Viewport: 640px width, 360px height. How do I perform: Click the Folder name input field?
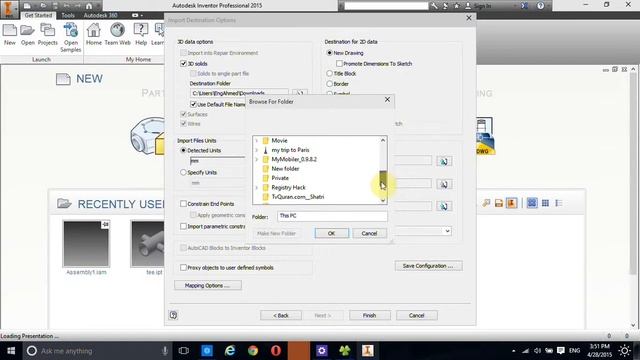[332, 216]
